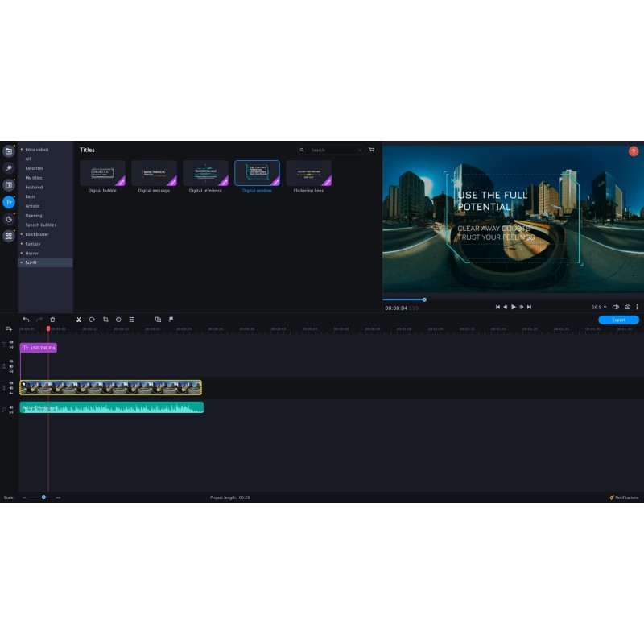Click the Stickers clock-shaped sidebar icon
This screenshot has height=644, width=644.
[9, 219]
